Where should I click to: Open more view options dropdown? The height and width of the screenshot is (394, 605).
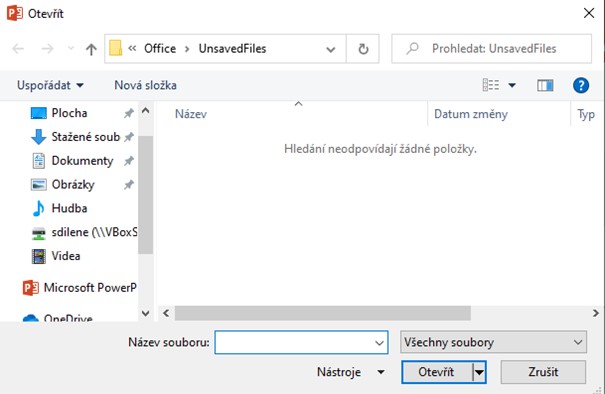512,85
